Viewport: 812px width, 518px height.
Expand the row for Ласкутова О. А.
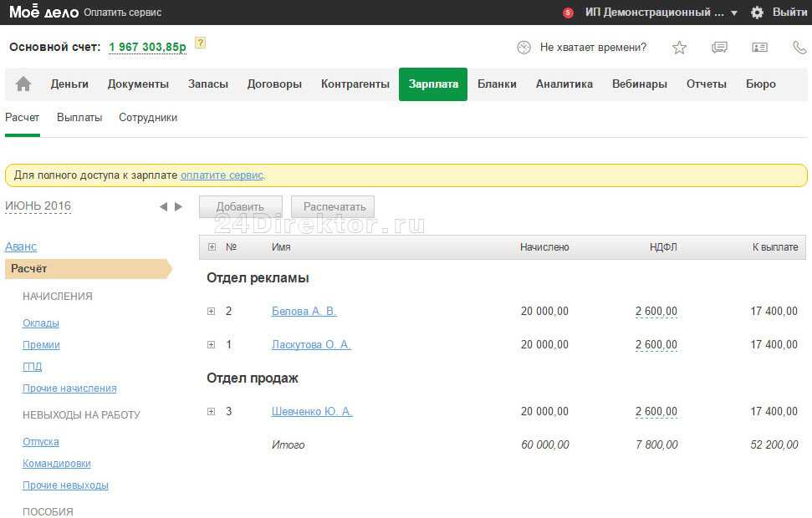[x=212, y=345]
